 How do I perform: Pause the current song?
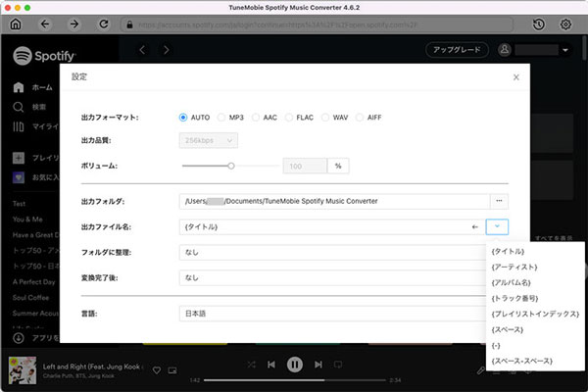point(295,365)
